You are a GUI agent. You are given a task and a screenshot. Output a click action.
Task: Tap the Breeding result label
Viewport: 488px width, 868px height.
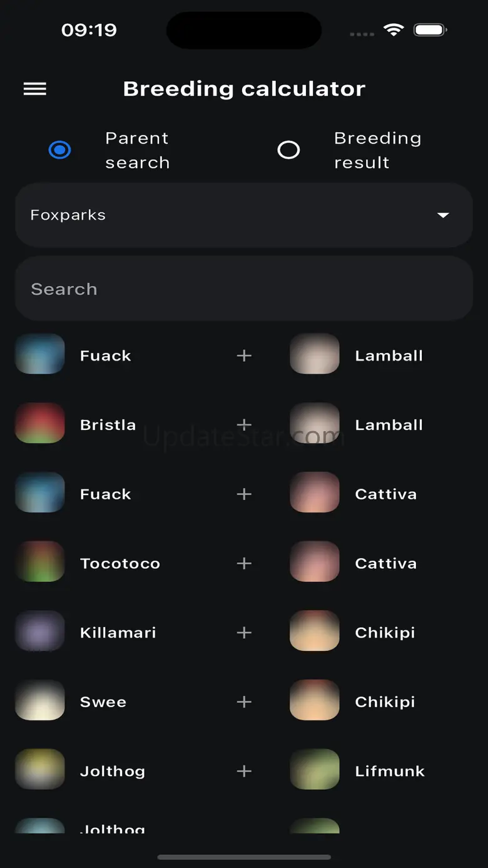[377, 150]
